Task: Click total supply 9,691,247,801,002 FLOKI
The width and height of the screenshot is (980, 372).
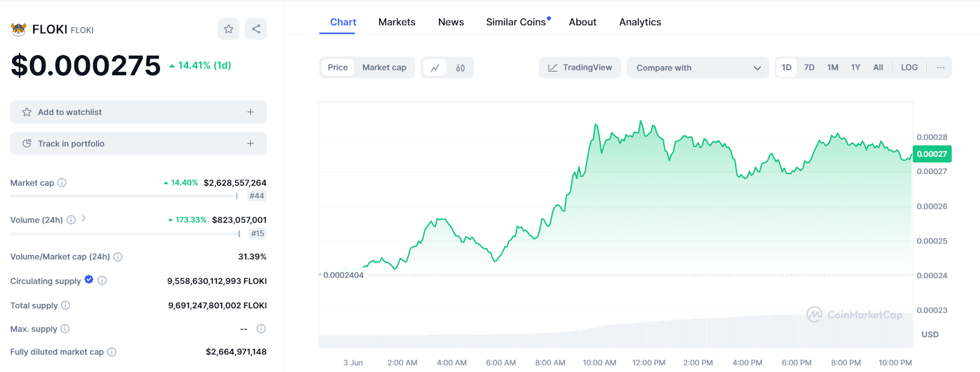Action: point(217,305)
